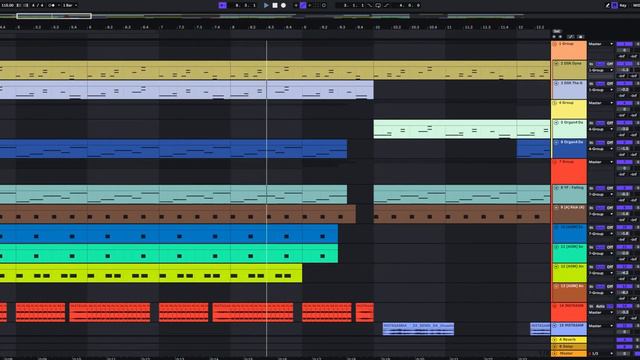The image size is (640, 360).
Task: Fold the 4 Group track
Action: pyautogui.click(x=555, y=103)
